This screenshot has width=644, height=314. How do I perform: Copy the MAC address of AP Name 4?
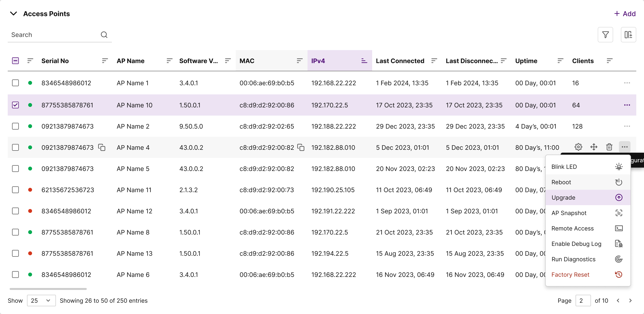[301, 147]
